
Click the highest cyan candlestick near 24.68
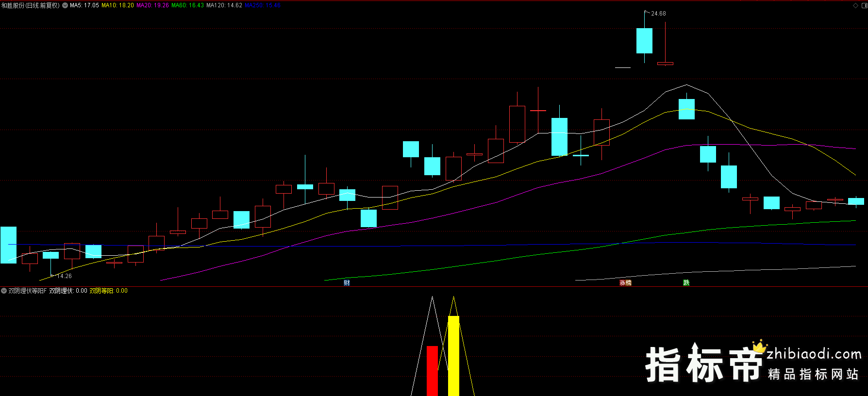point(644,41)
